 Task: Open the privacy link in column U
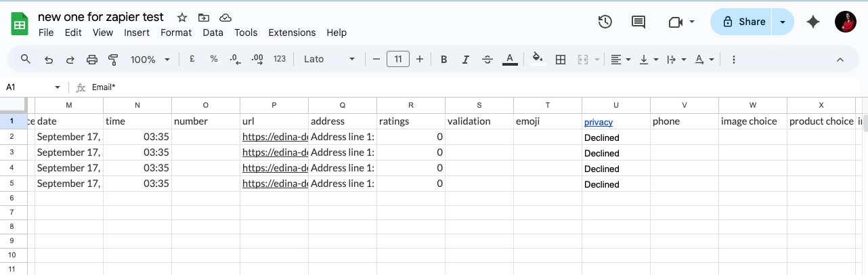(599, 122)
